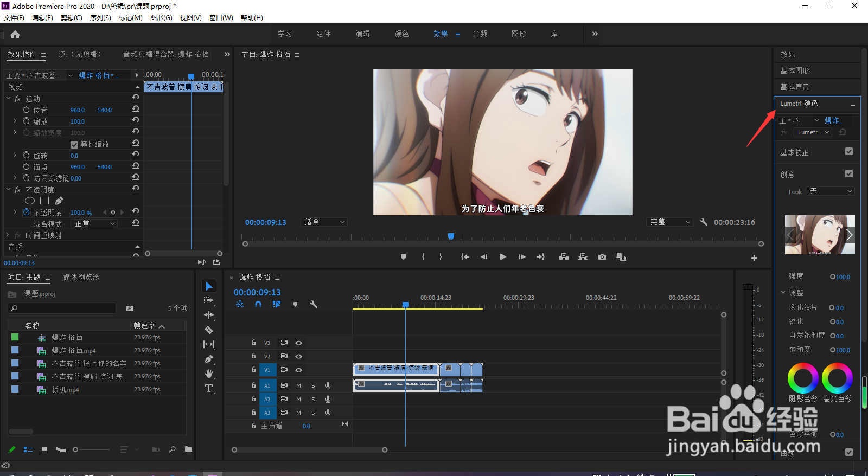Select the Type tool
The image size is (868, 476).
pos(209,388)
